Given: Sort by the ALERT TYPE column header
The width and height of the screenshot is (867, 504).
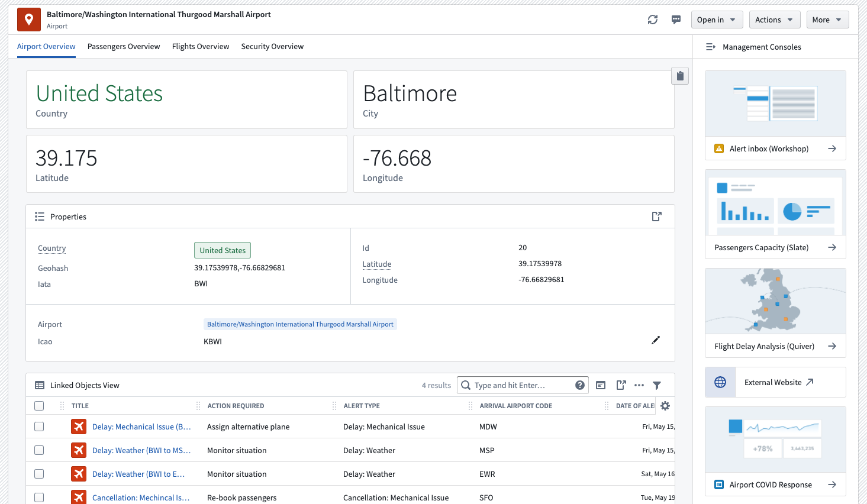Looking at the screenshot, I should pos(362,406).
